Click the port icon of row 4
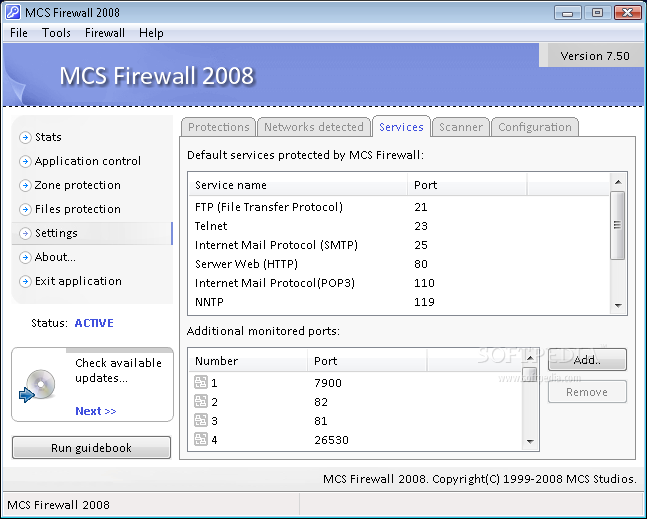The width and height of the screenshot is (647, 519). [x=201, y=439]
